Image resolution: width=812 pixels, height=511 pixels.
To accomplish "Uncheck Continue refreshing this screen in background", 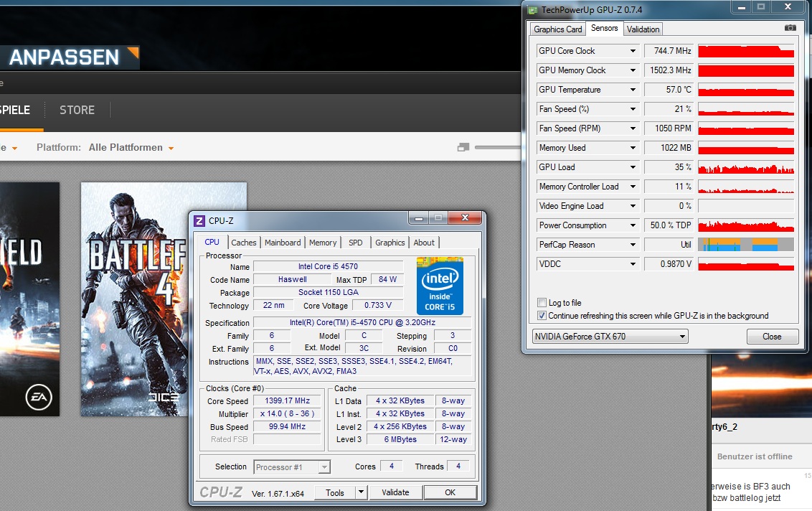I will (x=542, y=316).
